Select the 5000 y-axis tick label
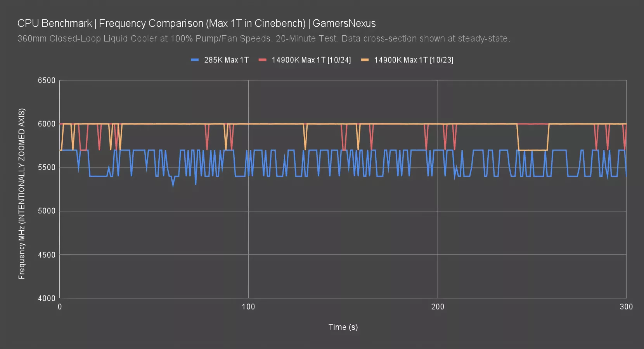 (x=47, y=211)
